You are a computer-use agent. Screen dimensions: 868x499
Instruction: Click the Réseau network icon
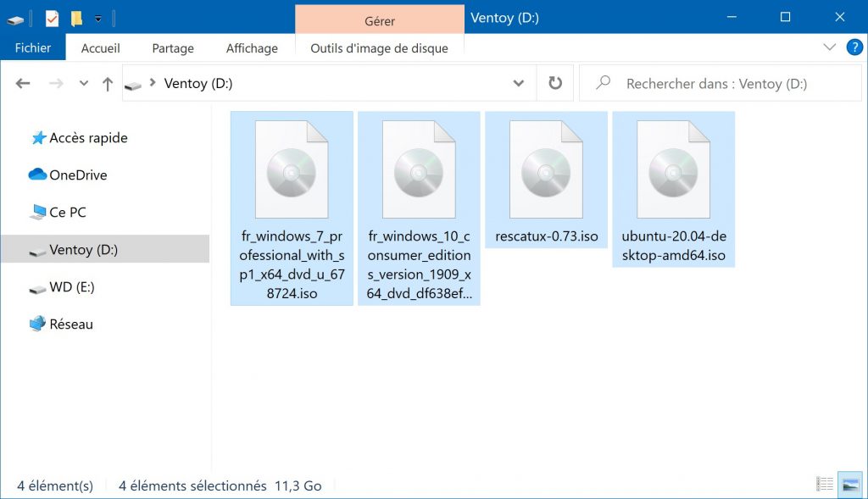point(37,324)
